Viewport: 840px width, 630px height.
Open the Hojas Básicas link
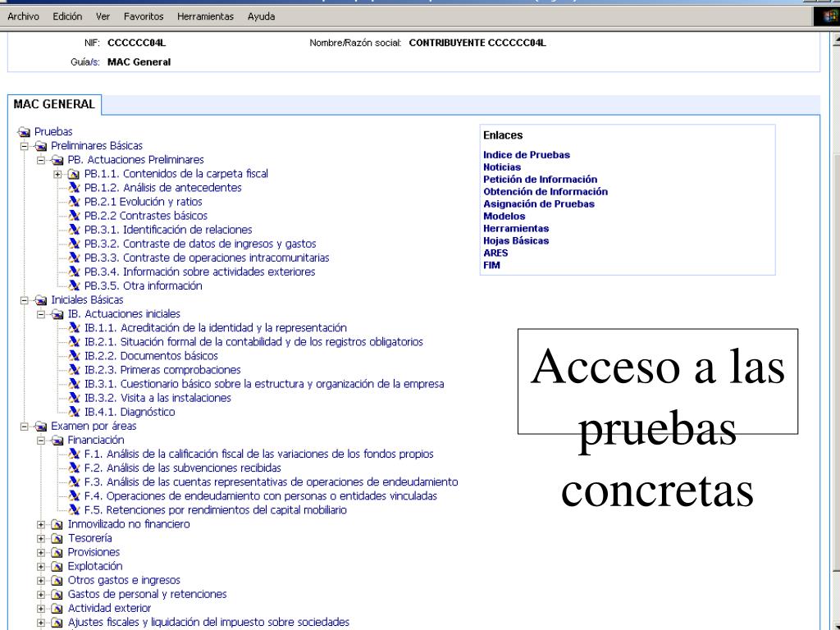516,241
